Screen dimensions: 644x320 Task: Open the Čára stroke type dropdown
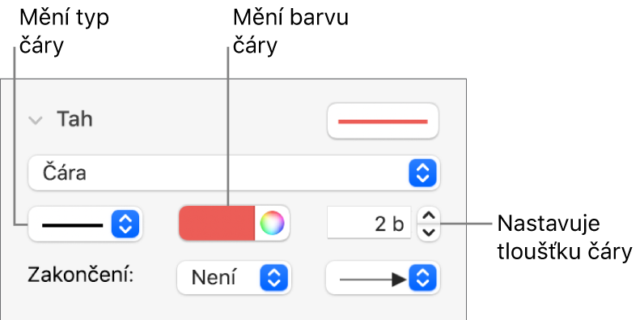tap(234, 173)
